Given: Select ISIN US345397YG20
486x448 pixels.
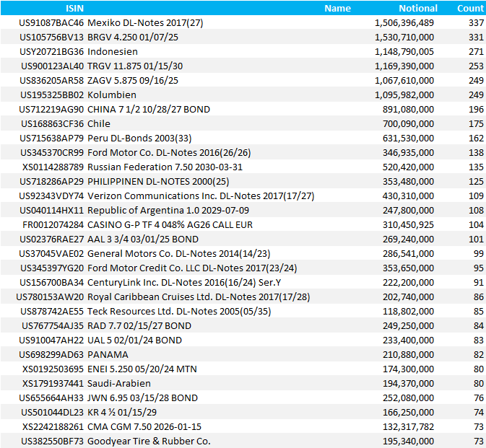Looking at the screenshot, I should (x=52, y=268).
